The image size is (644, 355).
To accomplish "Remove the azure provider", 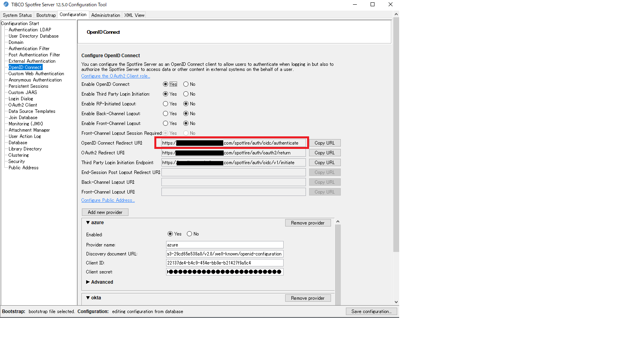I will click(x=308, y=223).
